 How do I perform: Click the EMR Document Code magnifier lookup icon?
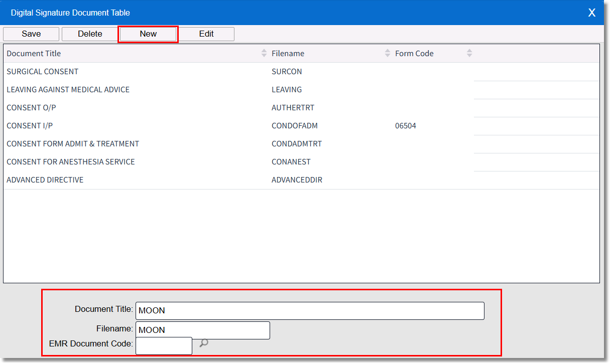(x=203, y=343)
